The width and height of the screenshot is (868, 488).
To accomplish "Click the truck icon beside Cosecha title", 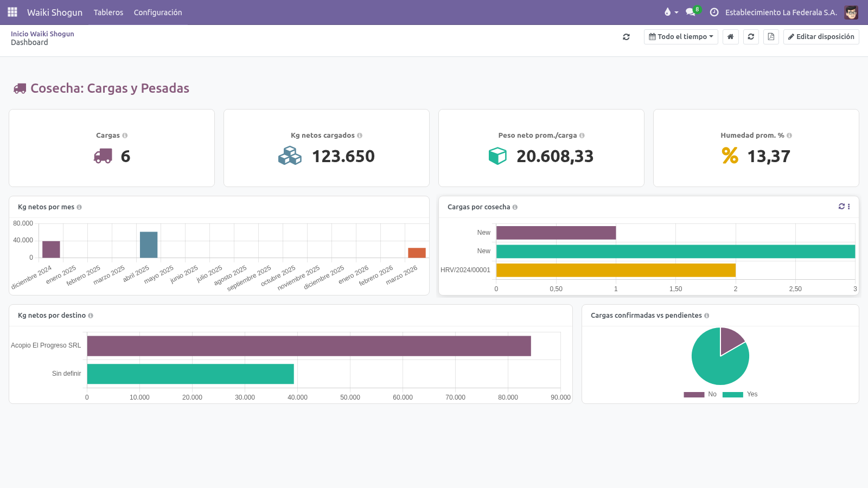I will pos(20,88).
